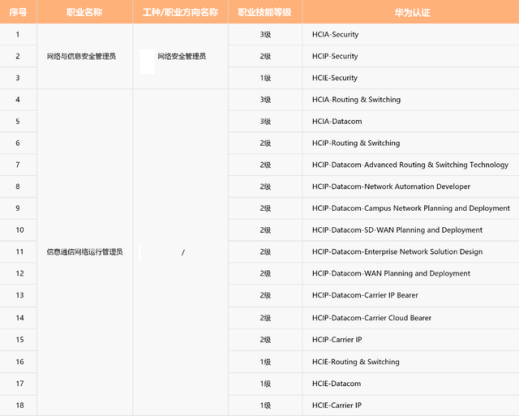Select the 信息通信网络运行管理员 cell

[x=85, y=252]
